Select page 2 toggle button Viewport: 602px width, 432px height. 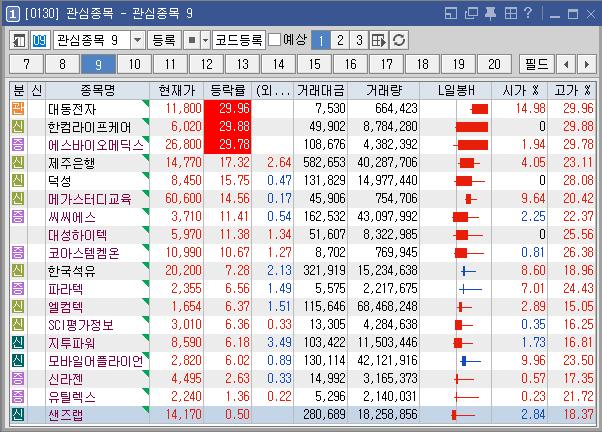(x=340, y=40)
